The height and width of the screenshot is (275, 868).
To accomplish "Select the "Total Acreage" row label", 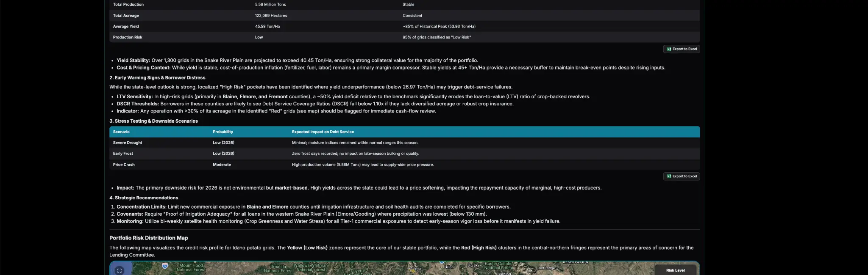I will click(126, 16).
